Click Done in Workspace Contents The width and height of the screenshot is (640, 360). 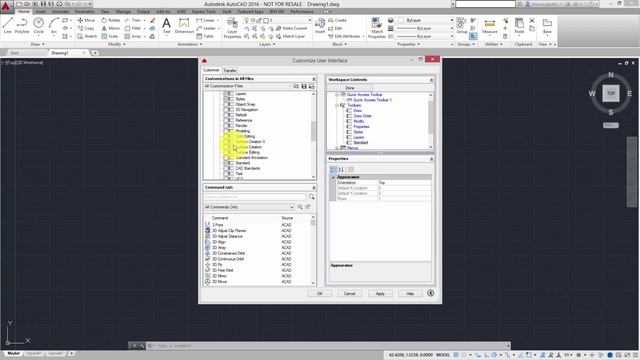[x=350, y=88]
